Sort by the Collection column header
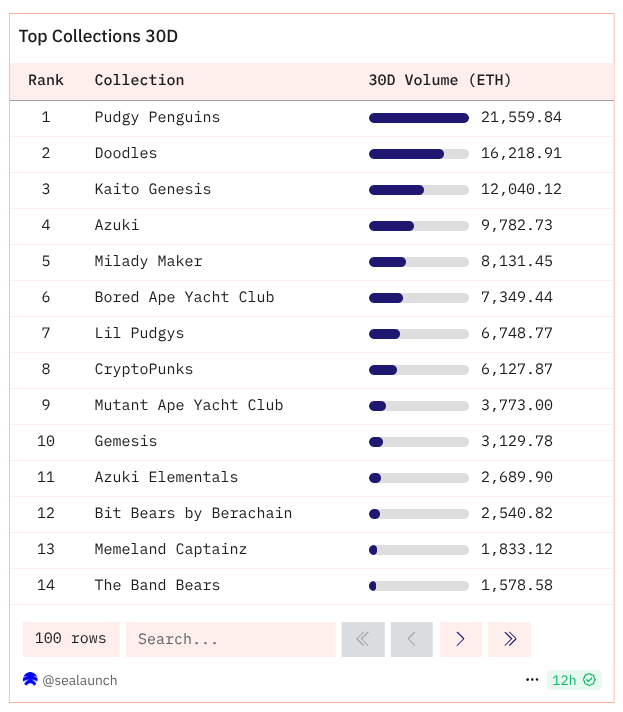This screenshot has height=712, width=623. pyautogui.click(x=139, y=80)
